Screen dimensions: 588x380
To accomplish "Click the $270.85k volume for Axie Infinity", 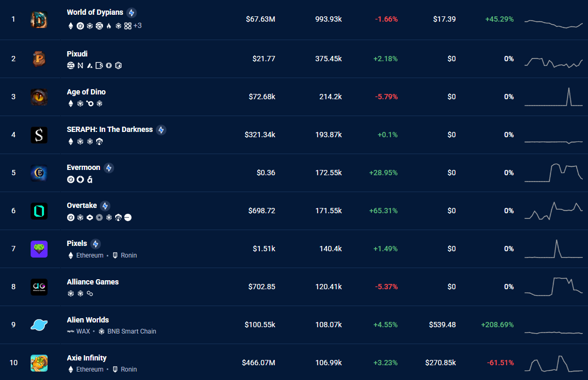I will click(x=441, y=363).
